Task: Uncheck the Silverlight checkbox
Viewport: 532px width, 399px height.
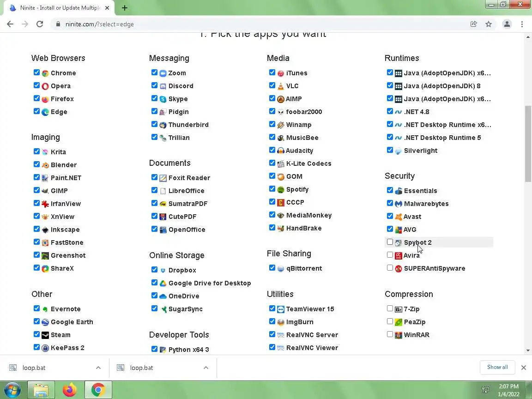Action: coord(390,150)
